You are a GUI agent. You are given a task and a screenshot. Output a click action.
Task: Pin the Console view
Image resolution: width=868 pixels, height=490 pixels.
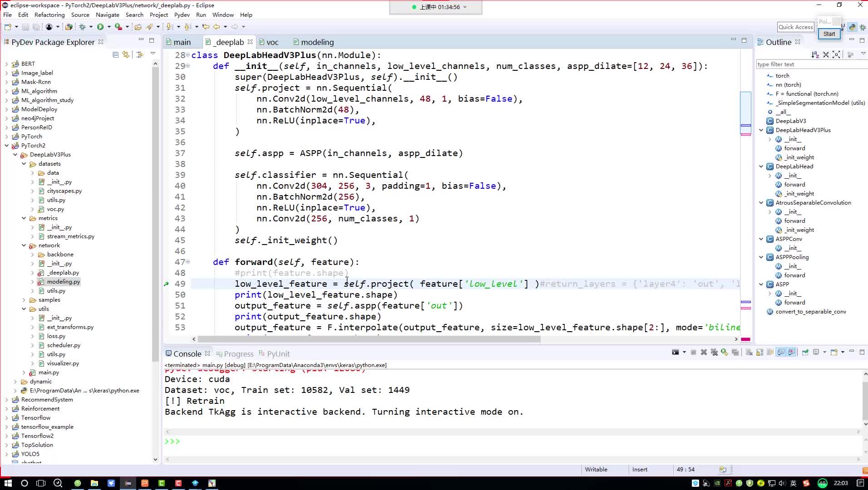[x=805, y=353]
